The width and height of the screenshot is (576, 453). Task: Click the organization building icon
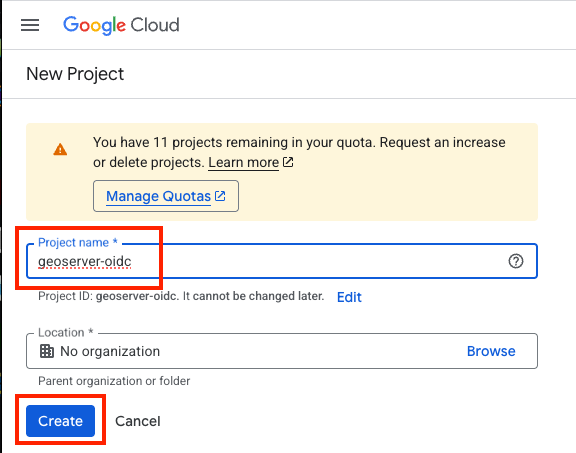pos(47,351)
